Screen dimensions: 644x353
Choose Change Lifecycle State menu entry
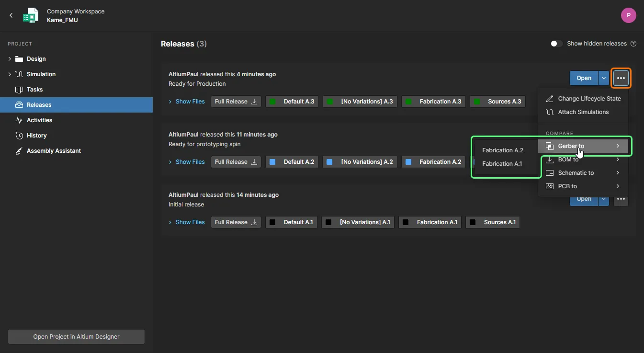point(583,99)
